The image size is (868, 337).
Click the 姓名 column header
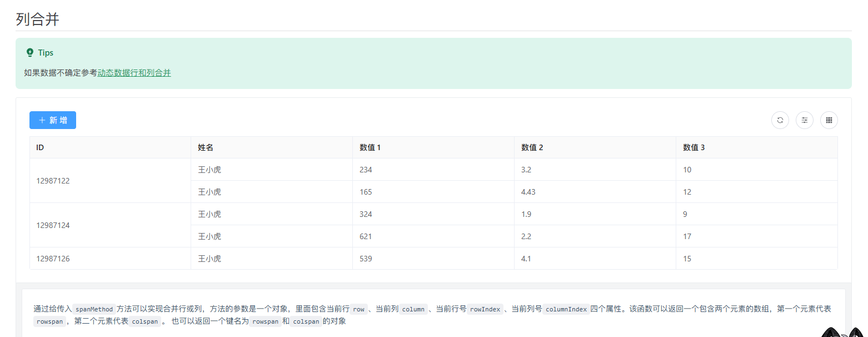coord(206,147)
